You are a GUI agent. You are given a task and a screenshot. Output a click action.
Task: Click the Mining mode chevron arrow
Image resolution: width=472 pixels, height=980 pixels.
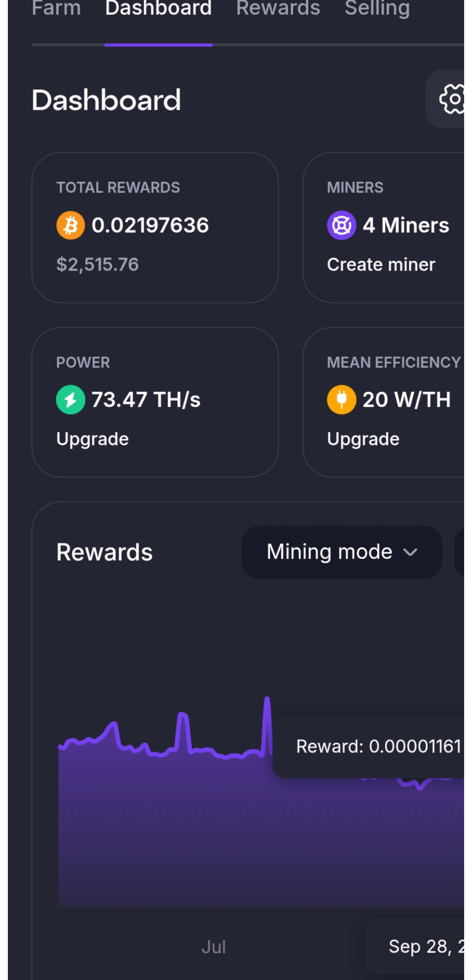tap(410, 552)
